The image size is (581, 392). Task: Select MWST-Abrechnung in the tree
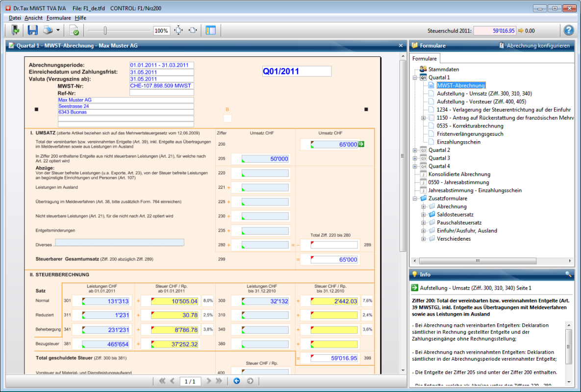click(461, 86)
